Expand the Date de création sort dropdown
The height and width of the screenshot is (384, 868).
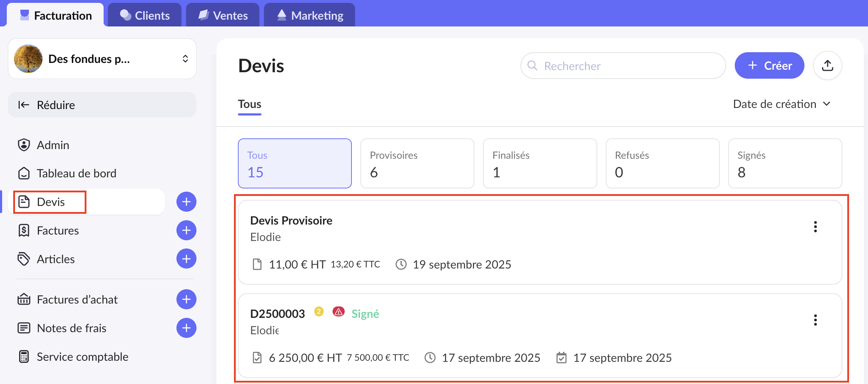click(781, 104)
